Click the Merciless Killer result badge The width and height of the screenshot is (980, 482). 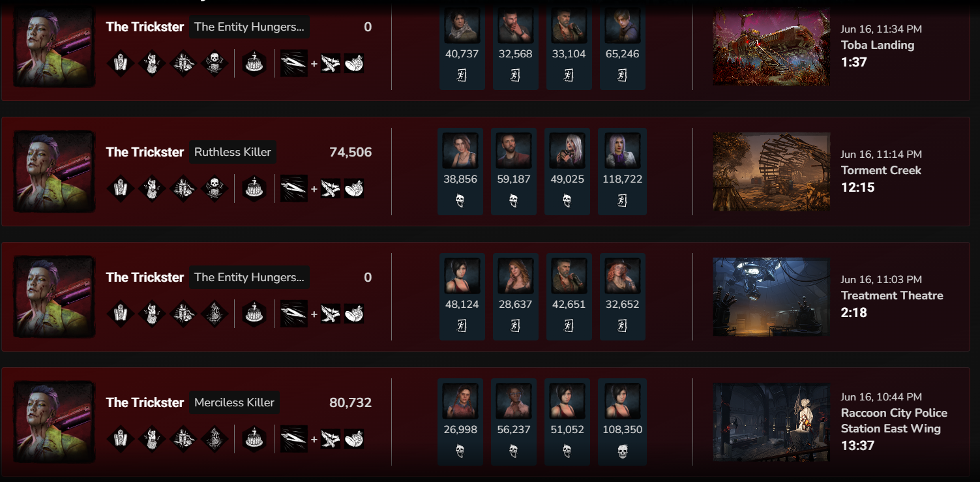click(235, 402)
